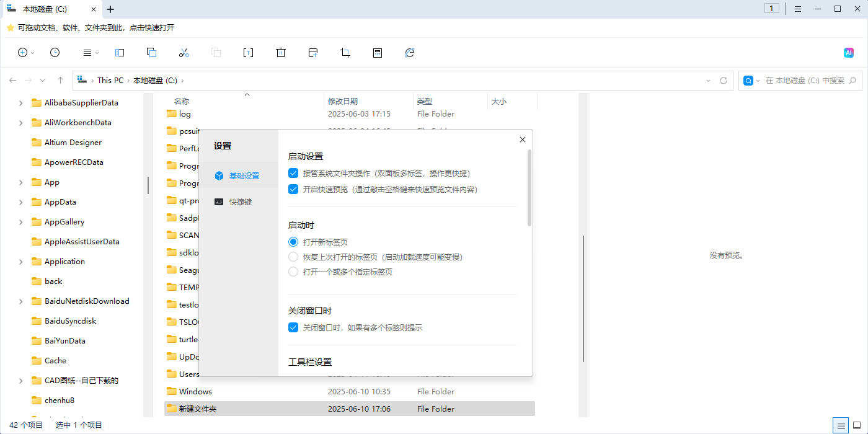Image resolution: width=868 pixels, height=434 pixels.
Task: Click 本地磁盘 (C:) breadcrumb segment
Action: coord(155,81)
